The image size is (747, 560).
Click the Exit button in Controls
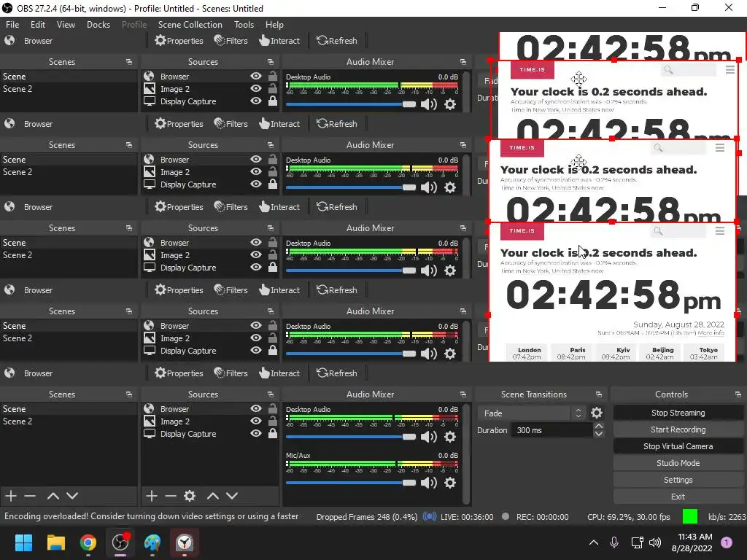(x=678, y=497)
